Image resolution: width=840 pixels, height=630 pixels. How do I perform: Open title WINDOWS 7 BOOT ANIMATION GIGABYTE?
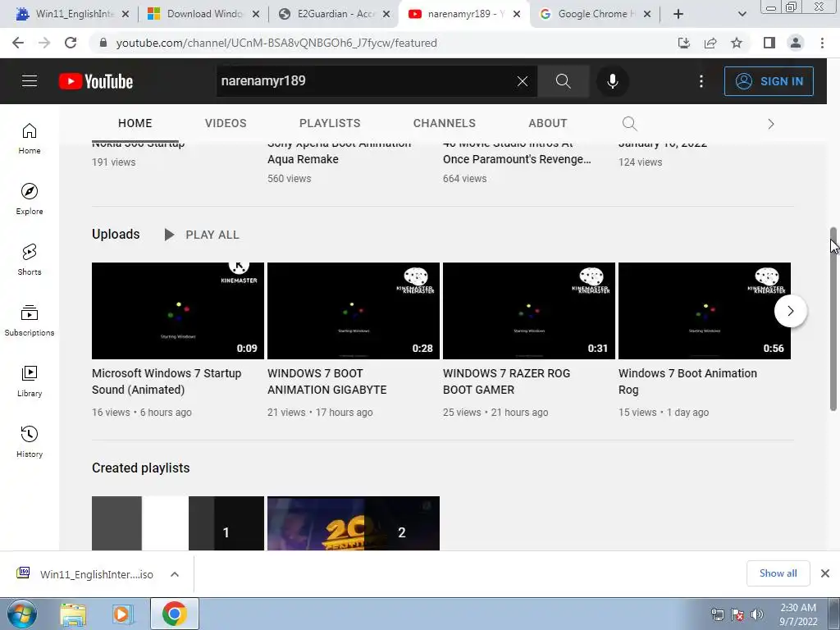coord(326,381)
